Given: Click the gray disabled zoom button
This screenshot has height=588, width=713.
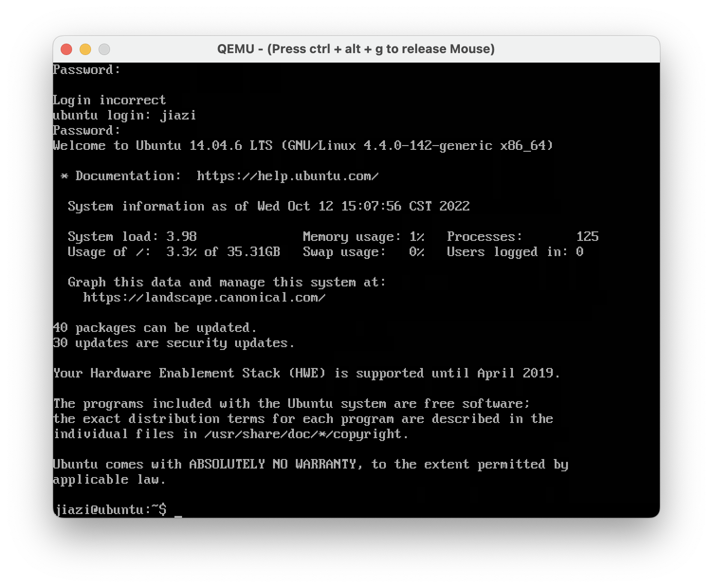Looking at the screenshot, I should click(104, 49).
